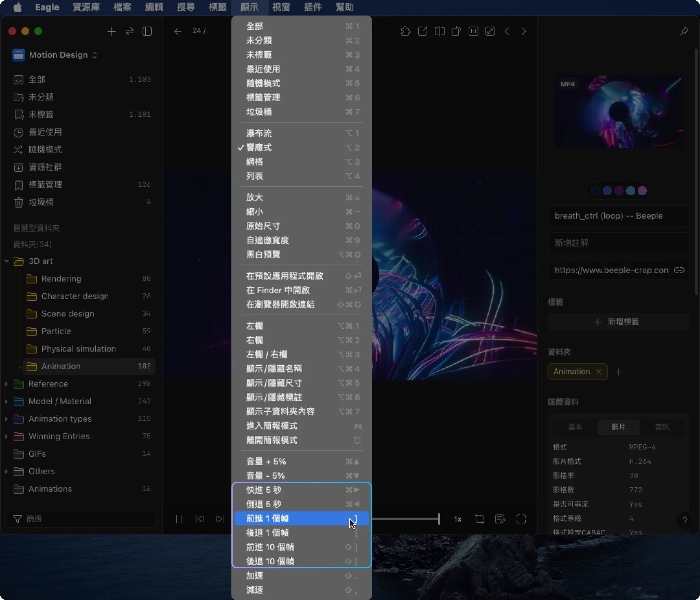The height and width of the screenshot is (600, 700).
Task: Expand the Reference folder
Action: (6, 384)
